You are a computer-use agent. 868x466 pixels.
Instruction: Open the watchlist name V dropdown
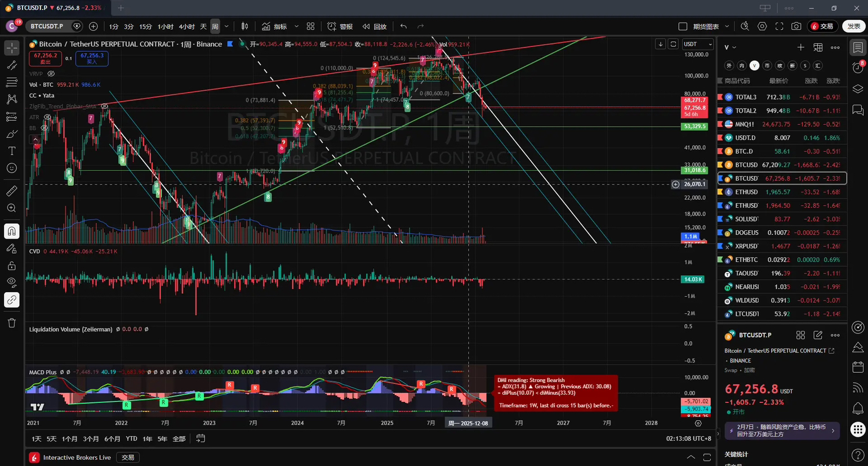point(730,47)
